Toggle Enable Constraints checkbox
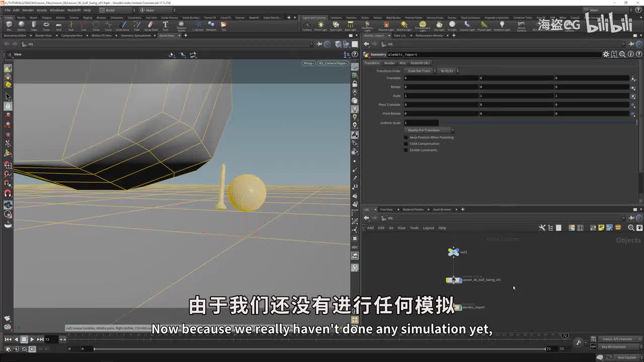The image size is (644, 362). 406,150
